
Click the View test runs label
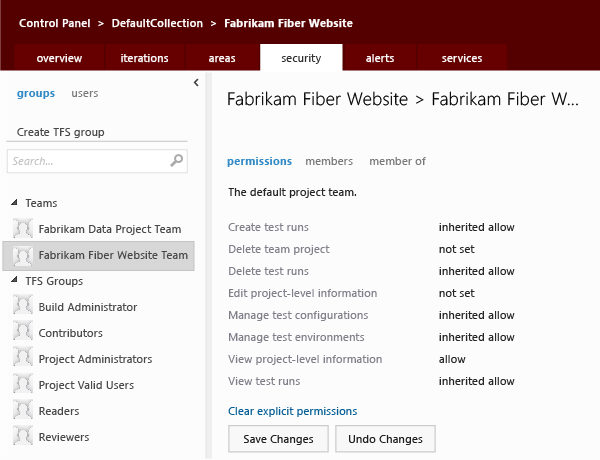pos(264,381)
